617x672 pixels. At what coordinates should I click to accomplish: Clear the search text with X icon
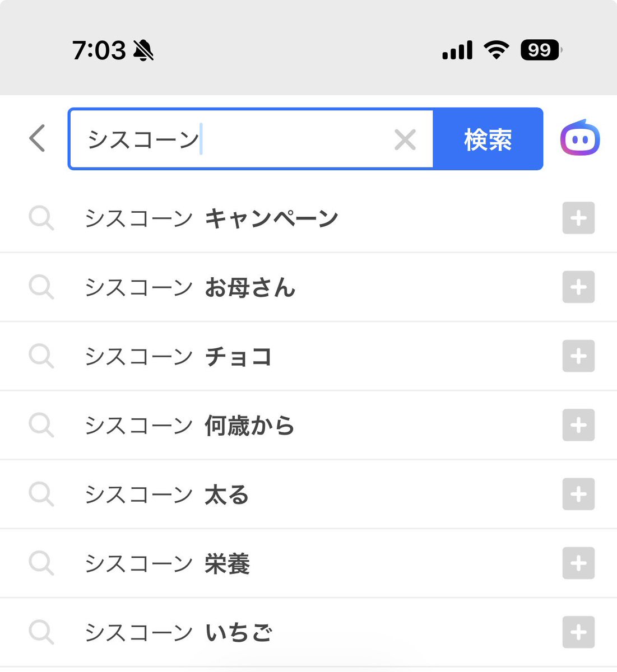405,139
